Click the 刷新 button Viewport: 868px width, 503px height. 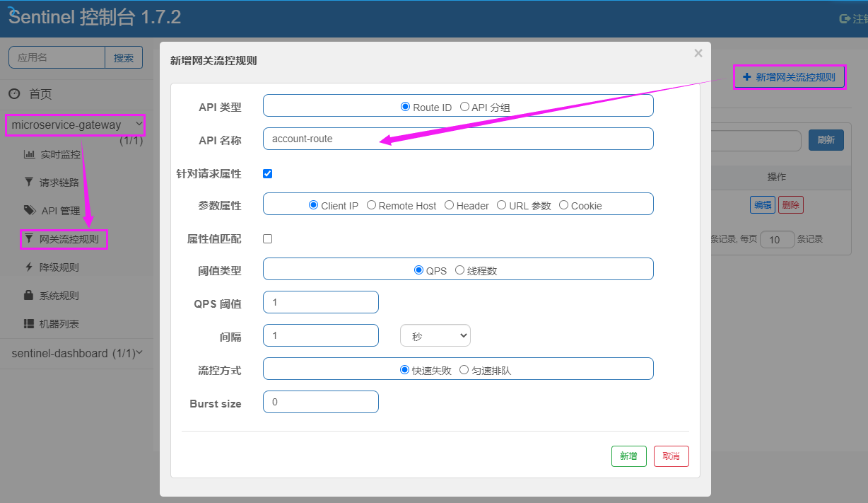coord(826,140)
